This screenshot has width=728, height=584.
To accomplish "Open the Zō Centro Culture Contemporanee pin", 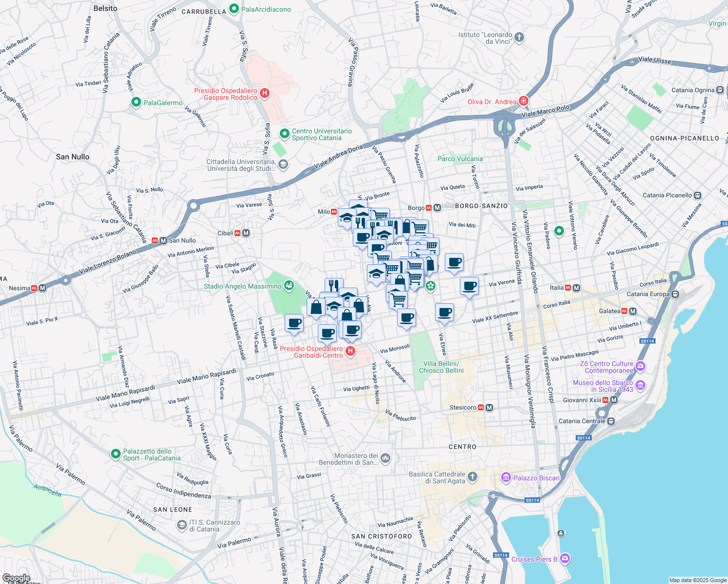I will coord(640,365).
